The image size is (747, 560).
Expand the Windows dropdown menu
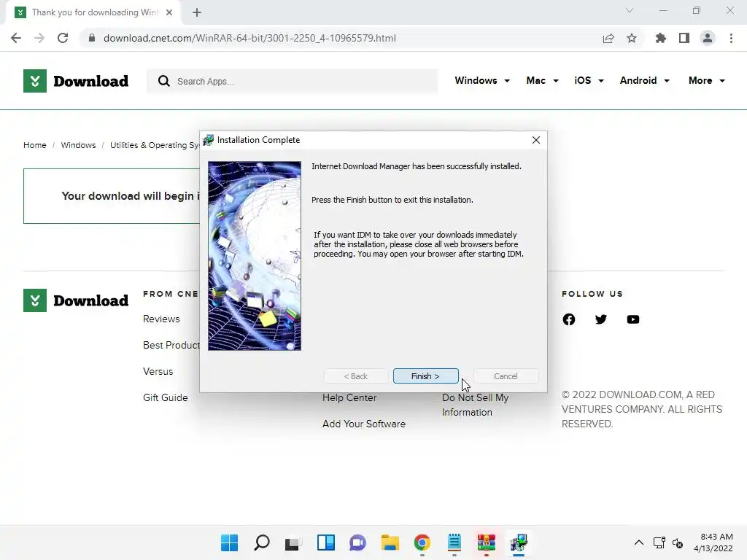point(482,80)
